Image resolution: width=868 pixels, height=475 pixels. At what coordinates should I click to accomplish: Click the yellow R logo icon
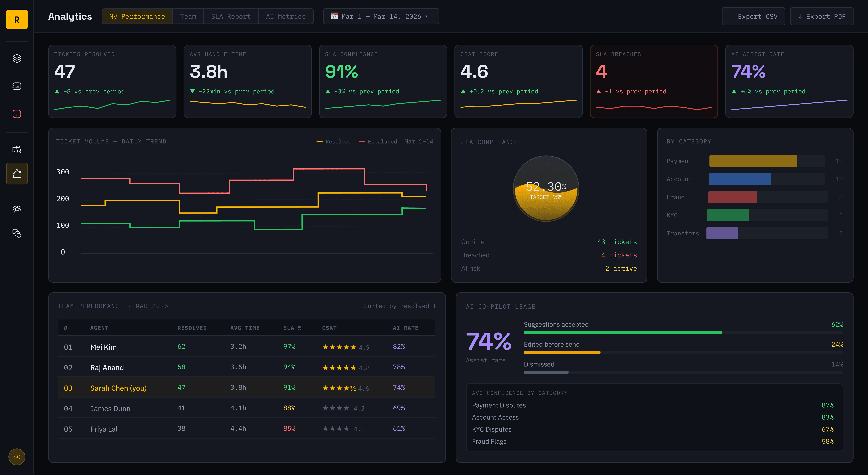(x=17, y=20)
